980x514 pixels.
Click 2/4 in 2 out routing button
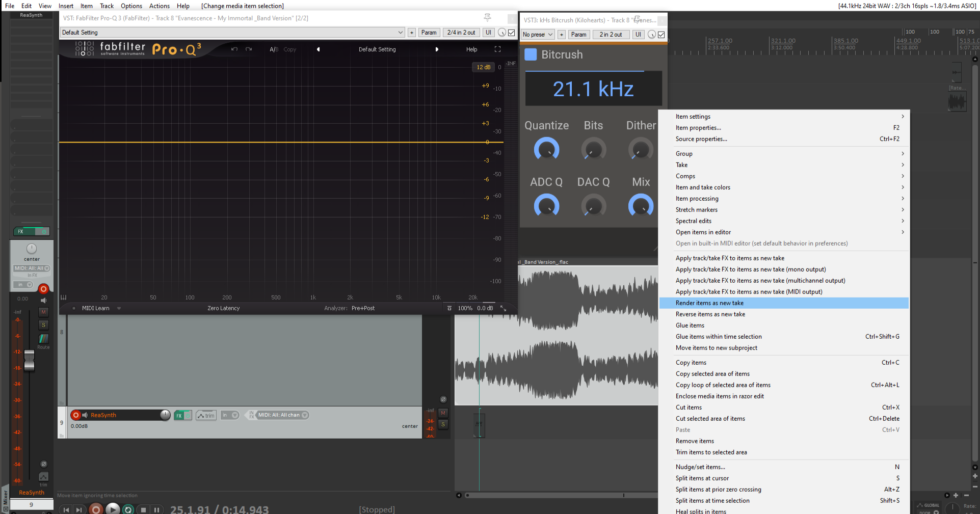461,33
